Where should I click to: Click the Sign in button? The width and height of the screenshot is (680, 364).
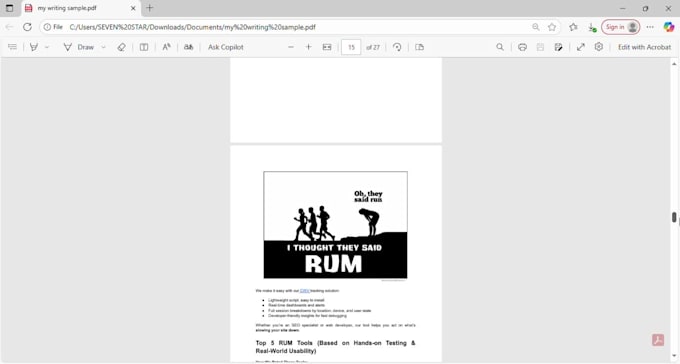pyautogui.click(x=621, y=27)
